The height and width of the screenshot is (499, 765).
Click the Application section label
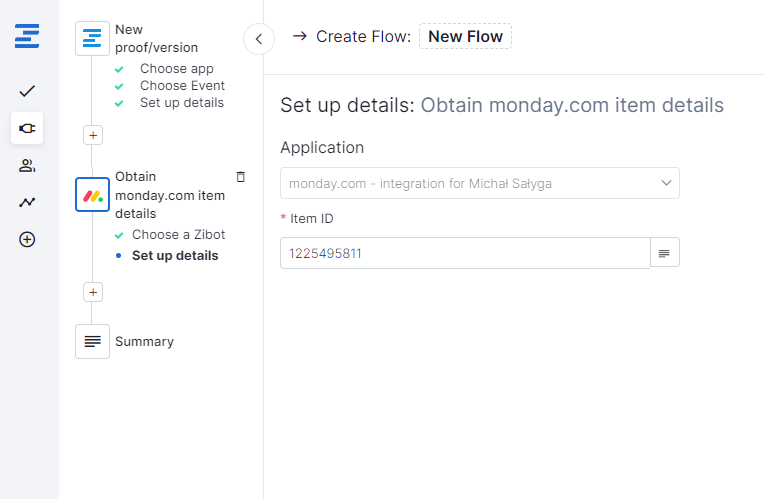click(x=322, y=147)
